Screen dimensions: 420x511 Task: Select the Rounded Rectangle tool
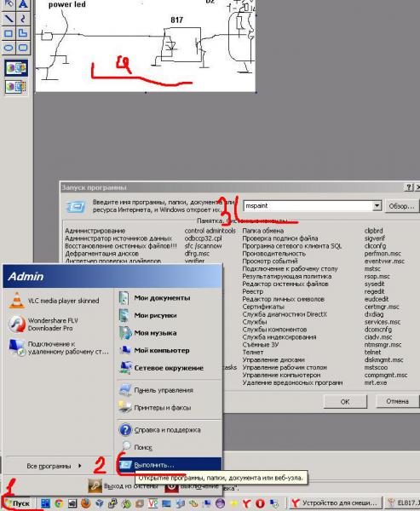(23, 48)
